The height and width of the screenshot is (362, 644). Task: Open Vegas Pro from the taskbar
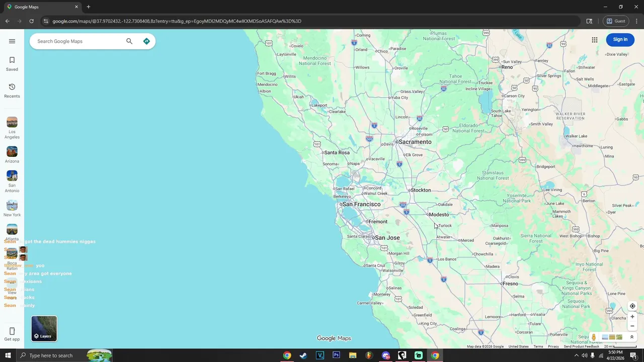[x=320, y=355]
